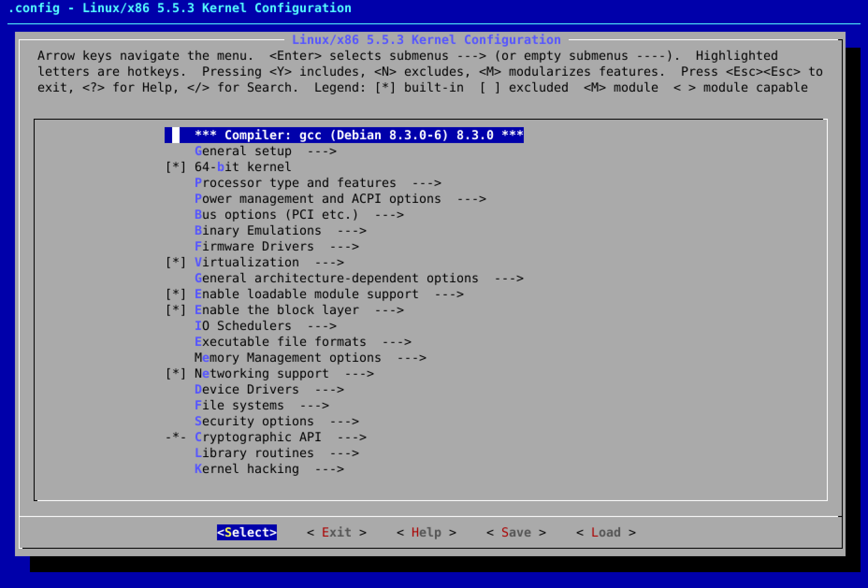This screenshot has height=588, width=868.
Task: Expand Power management and ACPI options arrow
Action: [x=471, y=199]
